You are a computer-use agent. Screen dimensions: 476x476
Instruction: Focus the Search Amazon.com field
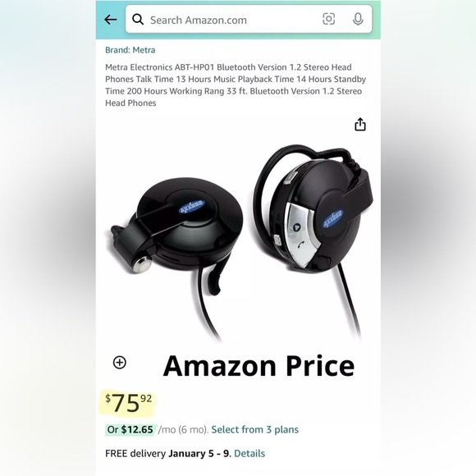(x=249, y=19)
